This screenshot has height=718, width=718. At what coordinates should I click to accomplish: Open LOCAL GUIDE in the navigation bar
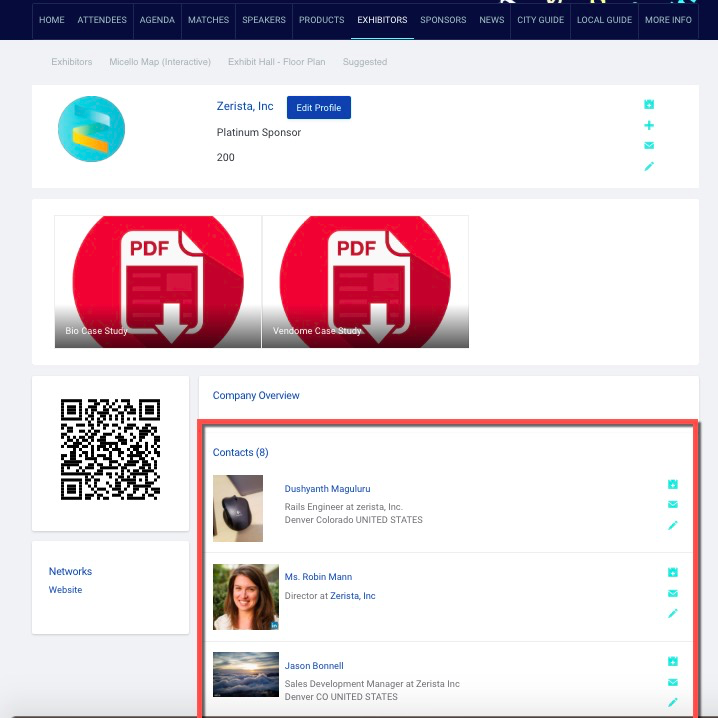[604, 20]
